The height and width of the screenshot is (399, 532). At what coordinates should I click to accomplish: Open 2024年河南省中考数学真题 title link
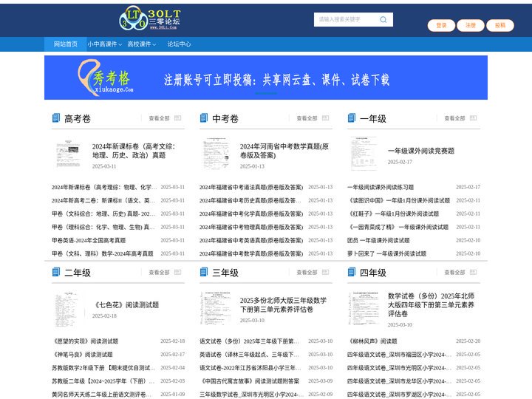click(284, 151)
